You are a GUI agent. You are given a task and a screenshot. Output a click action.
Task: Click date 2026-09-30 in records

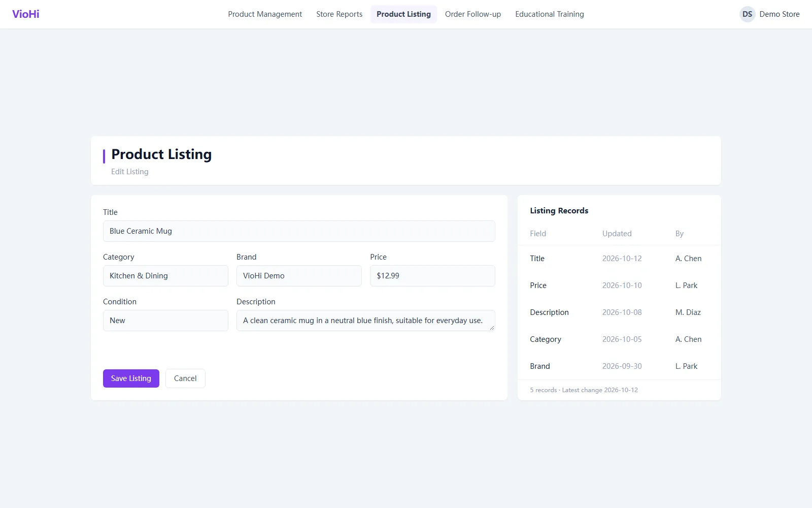pyautogui.click(x=622, y=366)
